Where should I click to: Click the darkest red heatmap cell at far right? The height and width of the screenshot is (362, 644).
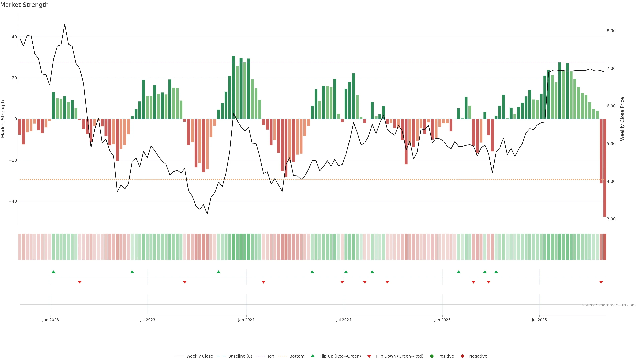pyautogui.click(x=605, y=247)
